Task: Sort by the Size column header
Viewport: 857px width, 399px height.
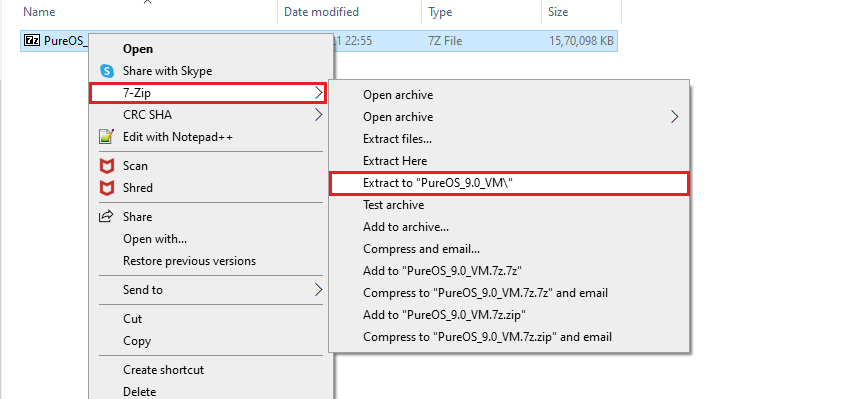Action: [558, 11]
